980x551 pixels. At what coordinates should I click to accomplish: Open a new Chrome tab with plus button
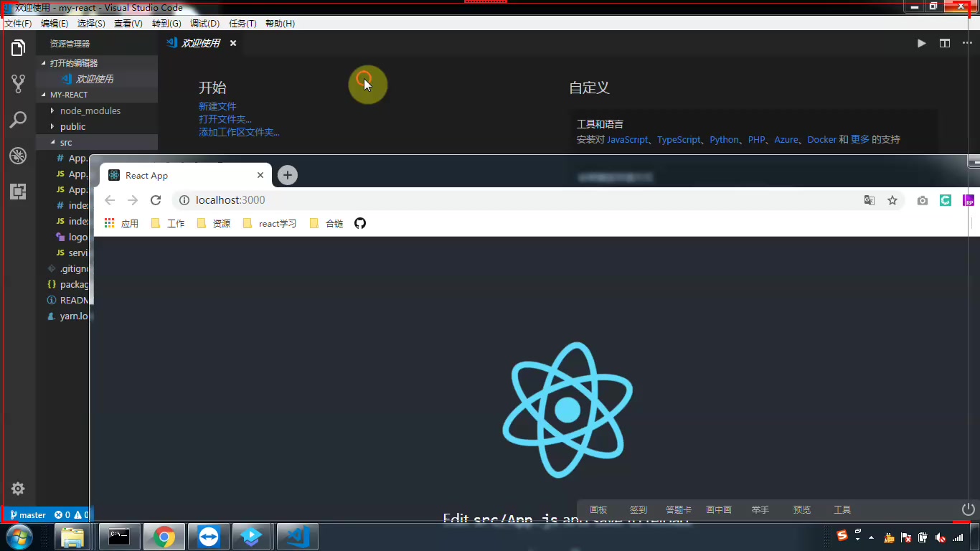coord(287,175)
